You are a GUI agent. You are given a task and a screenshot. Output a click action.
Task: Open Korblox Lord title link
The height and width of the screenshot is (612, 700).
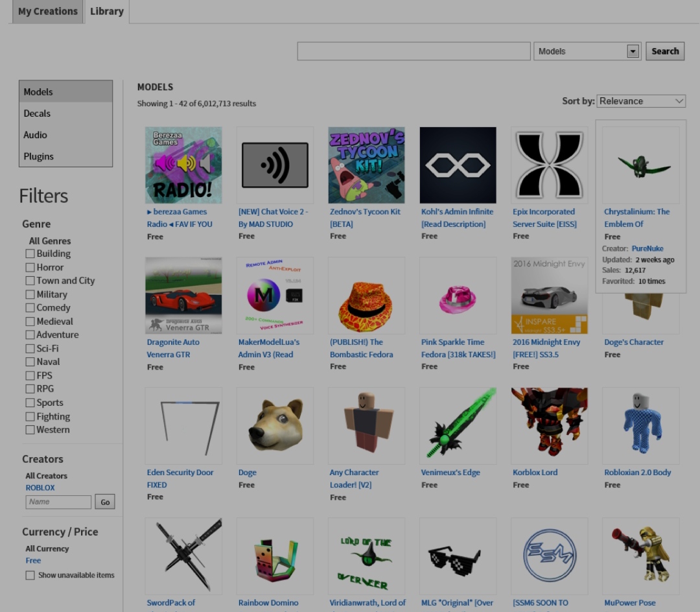coord(535,472)
